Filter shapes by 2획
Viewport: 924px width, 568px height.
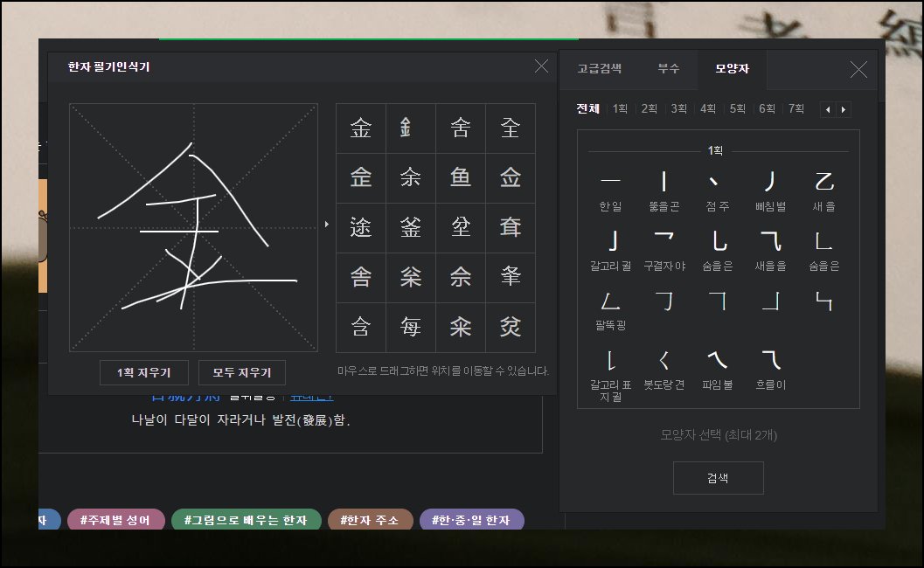tap(650, 108)
